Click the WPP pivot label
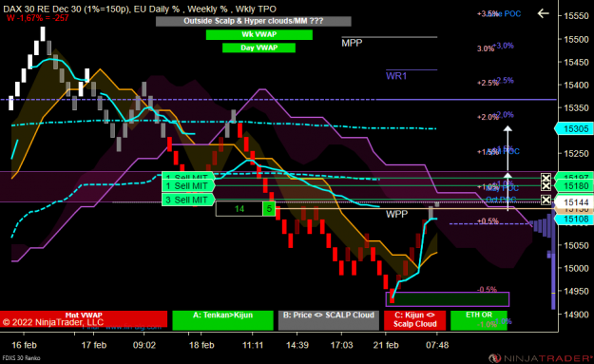This screenshot has width=594, height=364. click(x=396, y=214)
